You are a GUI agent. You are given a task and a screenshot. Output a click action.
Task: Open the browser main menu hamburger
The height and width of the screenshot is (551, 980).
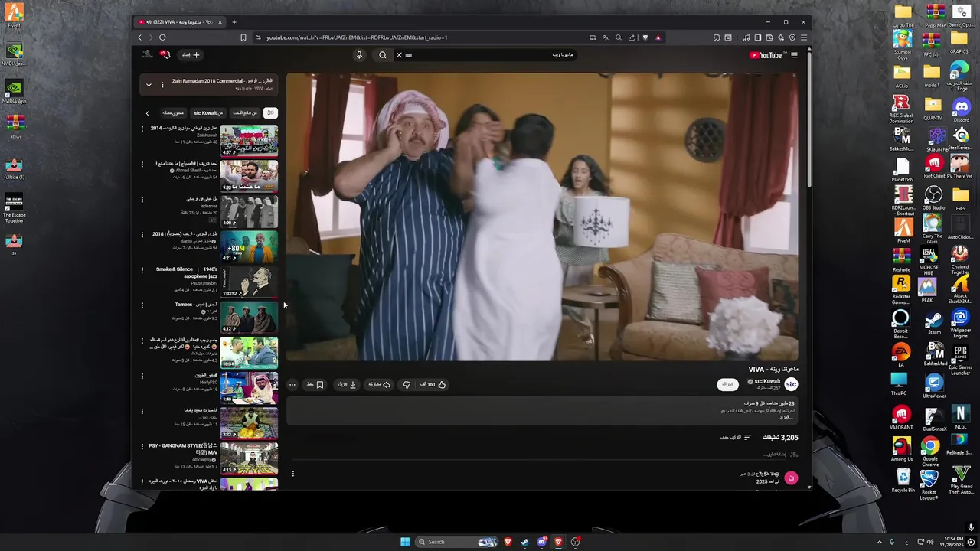[x=803, y=37]
